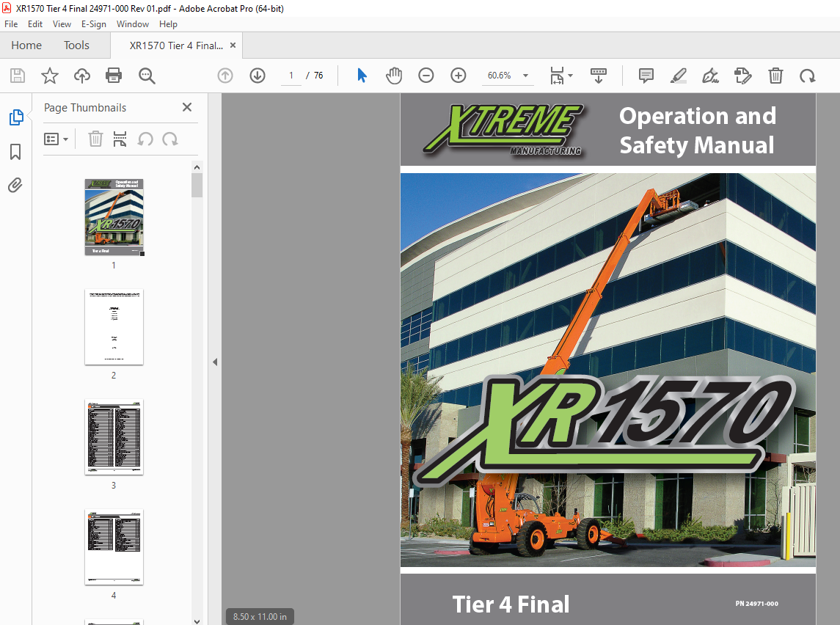Click the 'Page Thumbnails' panel title
This screenshot has height=625, width=840.
(85, 108)
